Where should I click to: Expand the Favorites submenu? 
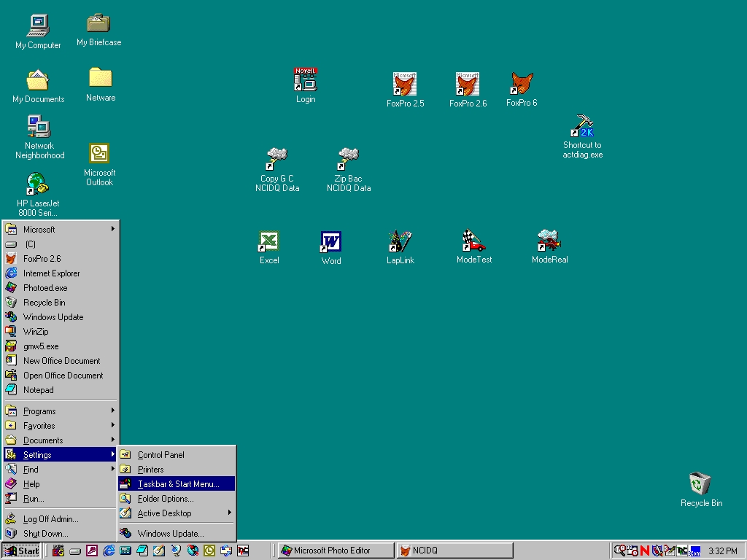pyautogui.click(x=61, y=426)
